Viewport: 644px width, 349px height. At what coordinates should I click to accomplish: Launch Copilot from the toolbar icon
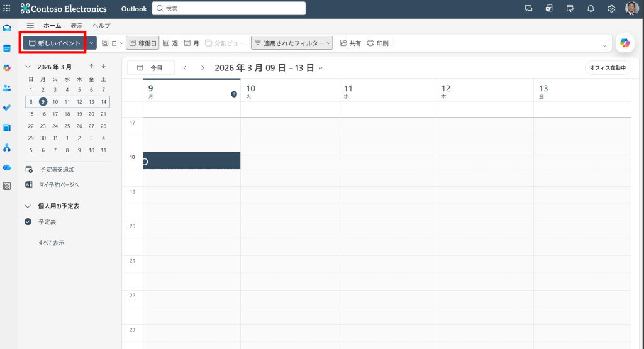pos(625,43)
